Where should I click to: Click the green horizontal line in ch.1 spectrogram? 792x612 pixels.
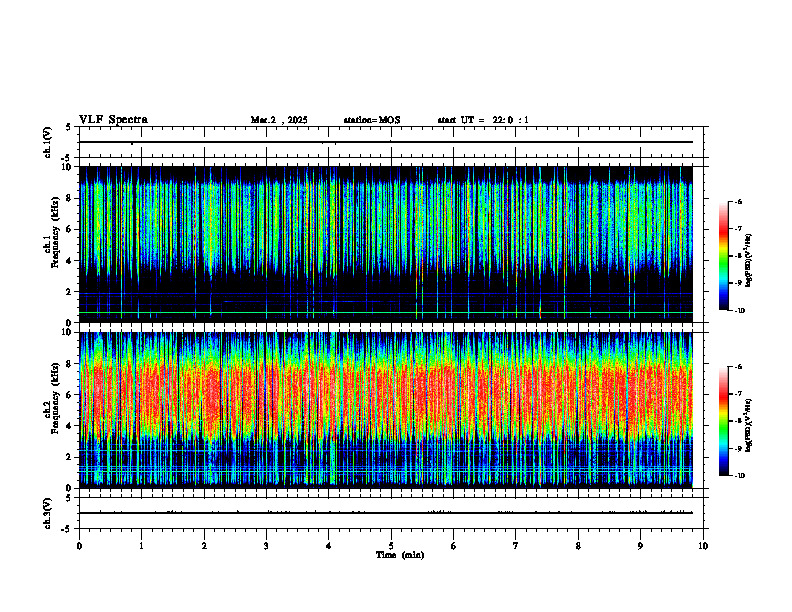click(386, 313)
